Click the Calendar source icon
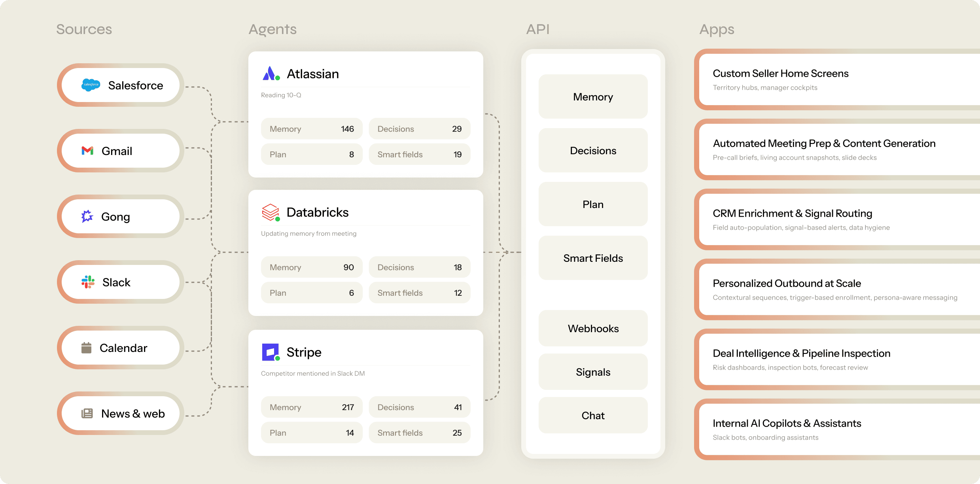Viewport: 980px width, 484px height. (86, 348)
